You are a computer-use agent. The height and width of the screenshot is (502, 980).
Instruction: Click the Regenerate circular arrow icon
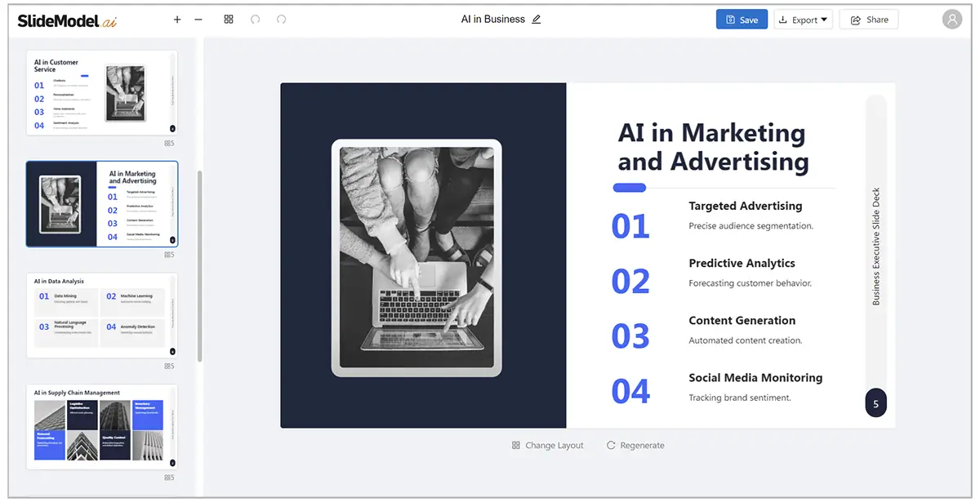pyautogui.click(x=611, y=446)
